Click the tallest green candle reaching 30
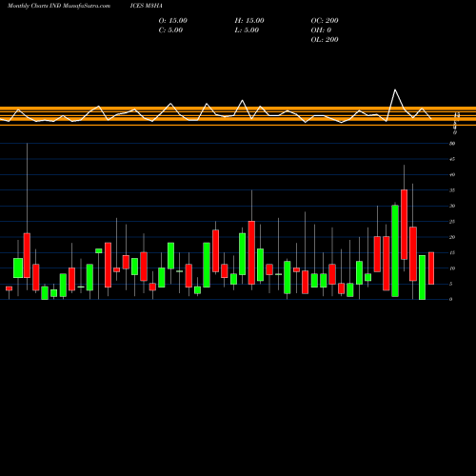476x476 pixels. pyautogui.click(x=395, y=250)
